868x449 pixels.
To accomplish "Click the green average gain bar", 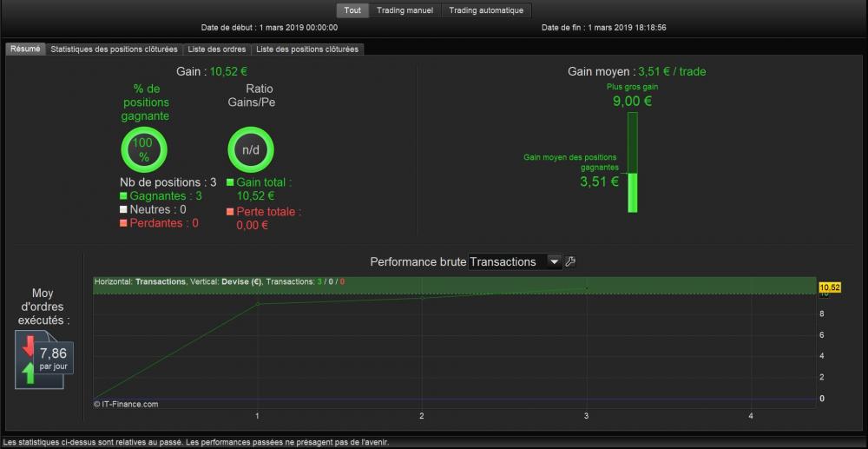I will (x=632, y=193).
